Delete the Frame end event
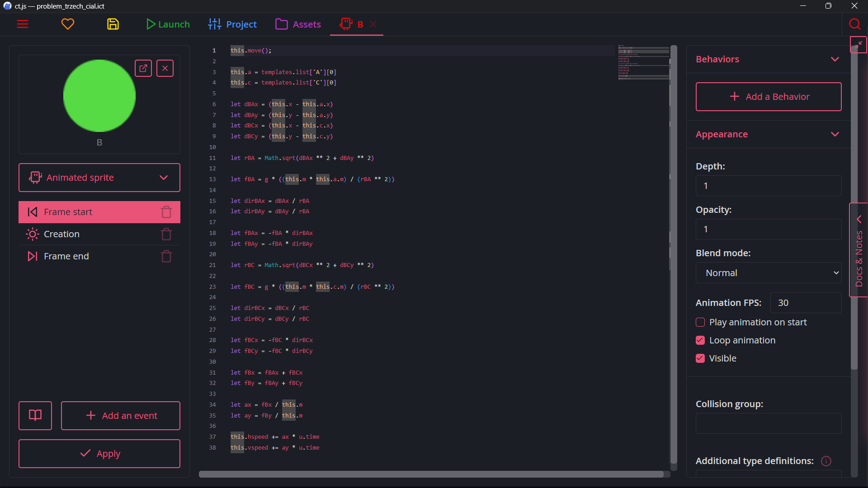Viewport: 868px width, 488px height. tap(166, 256)
